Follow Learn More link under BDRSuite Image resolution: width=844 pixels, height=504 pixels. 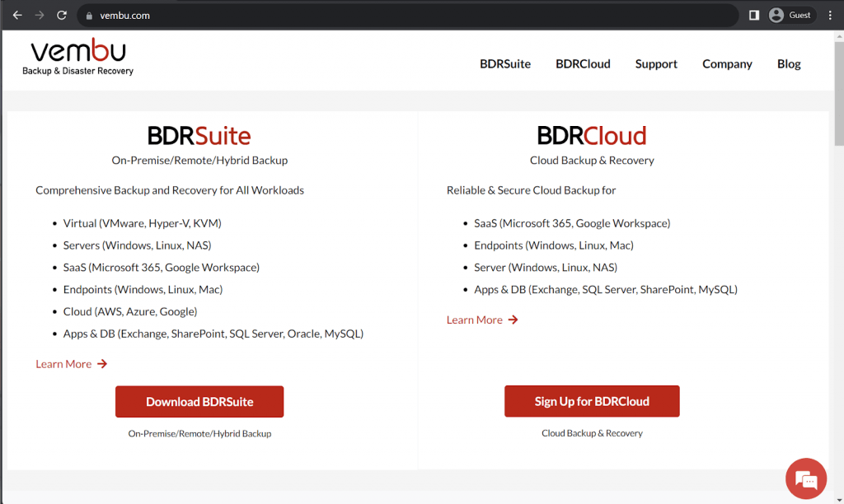tap(71, 364)
